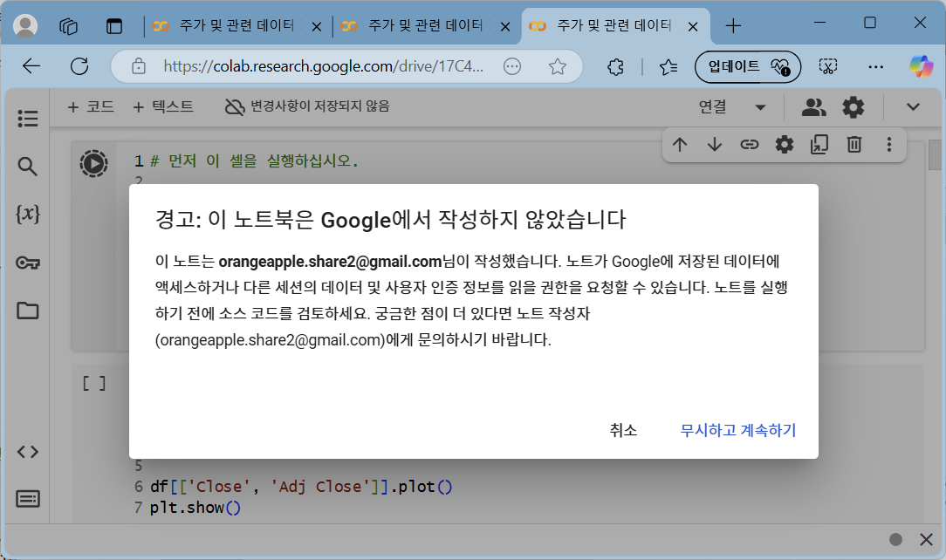Open the browser extensions puzzle icon
Screen dimensions: 946x560
tap(616, 66)
